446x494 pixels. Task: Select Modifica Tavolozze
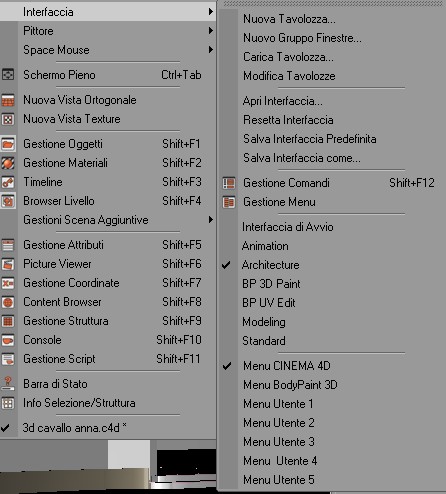[289, 76]
